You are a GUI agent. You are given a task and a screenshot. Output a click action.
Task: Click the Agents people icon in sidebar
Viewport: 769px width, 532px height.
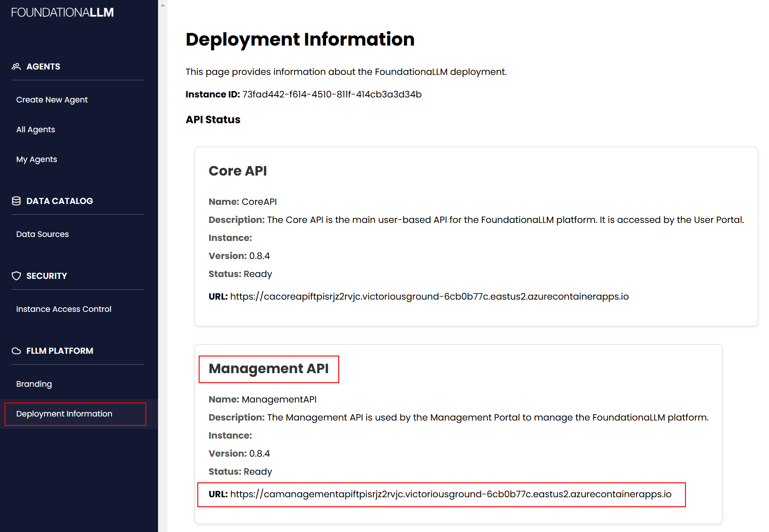coord(17,66)
